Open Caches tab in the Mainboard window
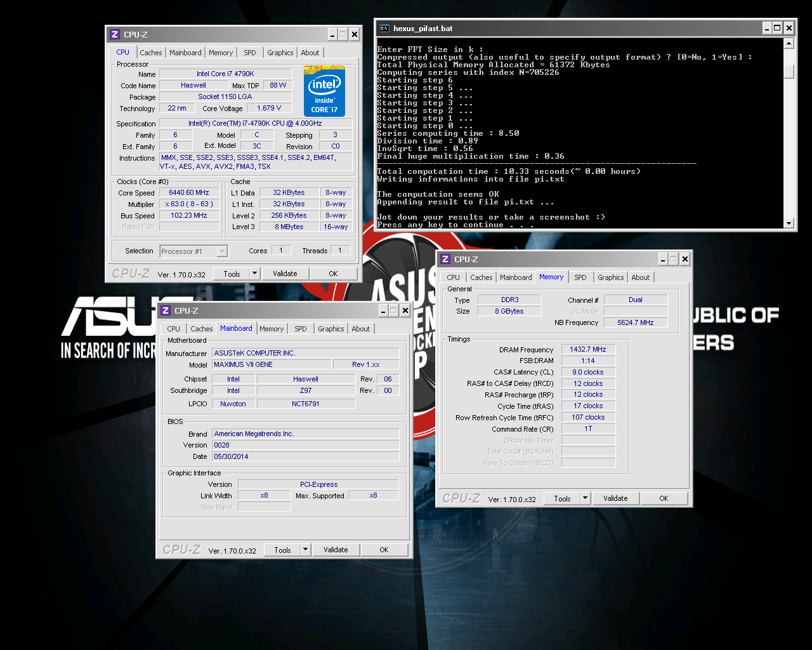The height and width of the screenshot is (650, 812). (x=202, y=329)
